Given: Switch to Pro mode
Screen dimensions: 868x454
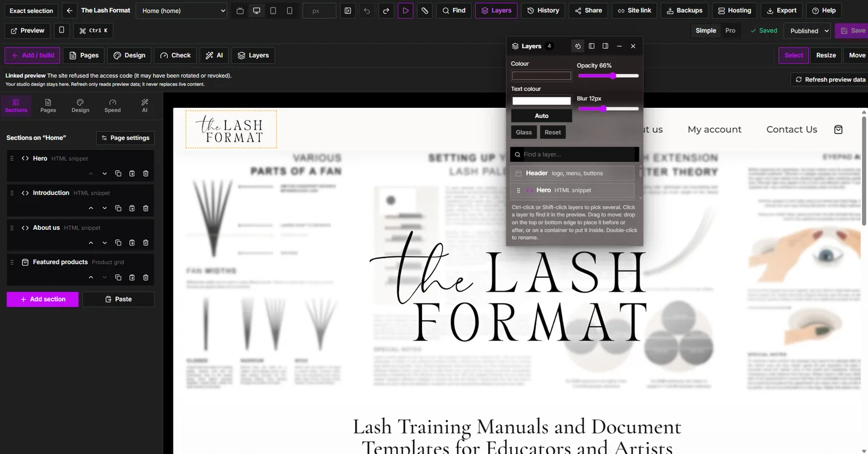Looking at the screenshot, I should [x=731, y=31].
